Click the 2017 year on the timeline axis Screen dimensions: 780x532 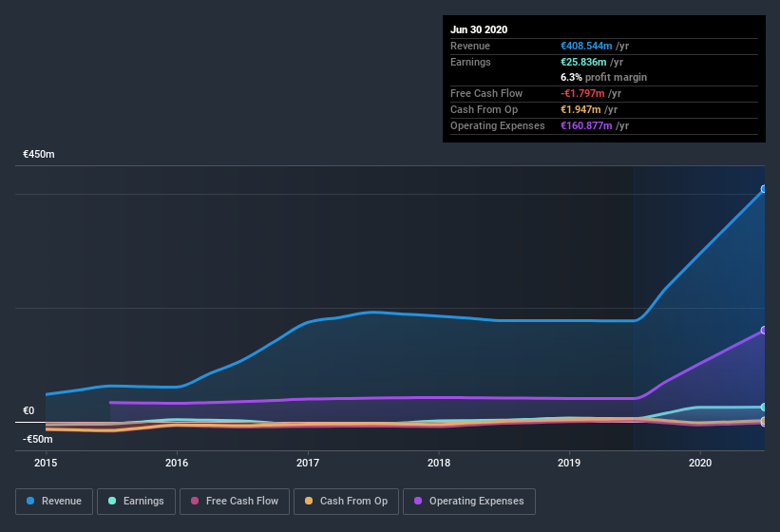click(x=308, y=464)
